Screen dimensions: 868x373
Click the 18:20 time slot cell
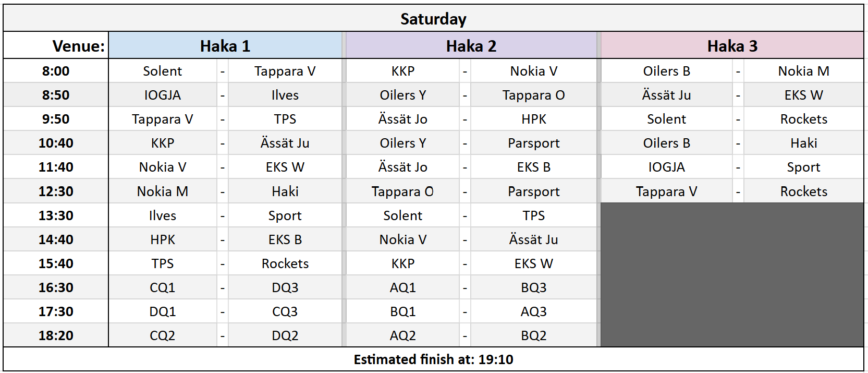pos(56,335)
